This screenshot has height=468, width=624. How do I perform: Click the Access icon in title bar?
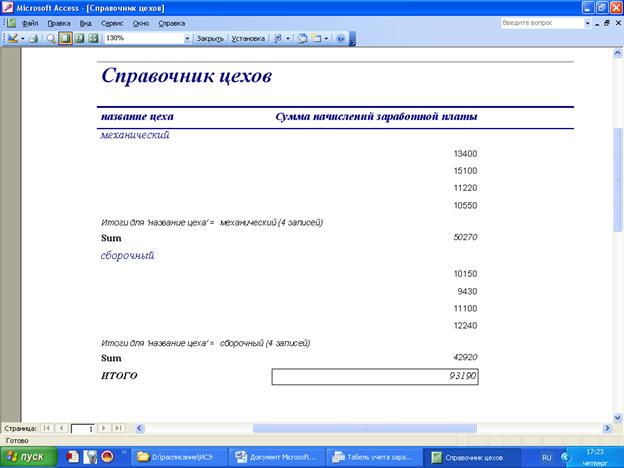tap(8, 8)
